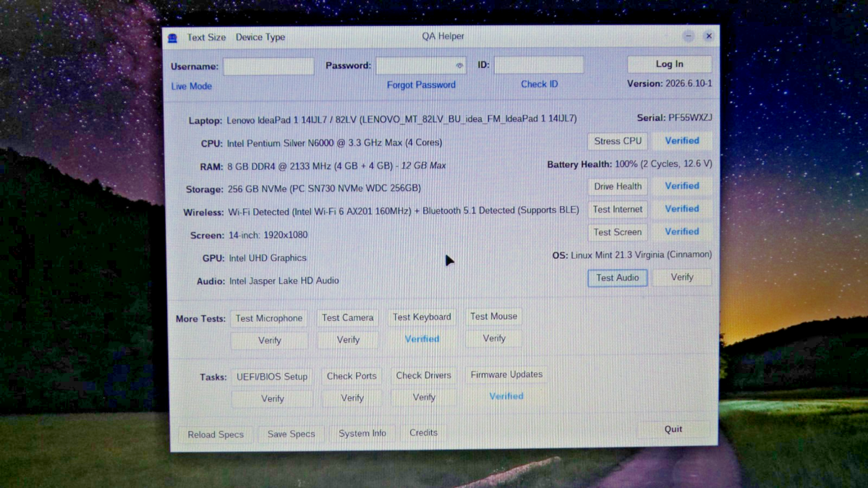Image resolution: width=868 pixels, height=488 pixels.
Task: Toggle Verified button beside Test Internet
Action: point(682,209)
